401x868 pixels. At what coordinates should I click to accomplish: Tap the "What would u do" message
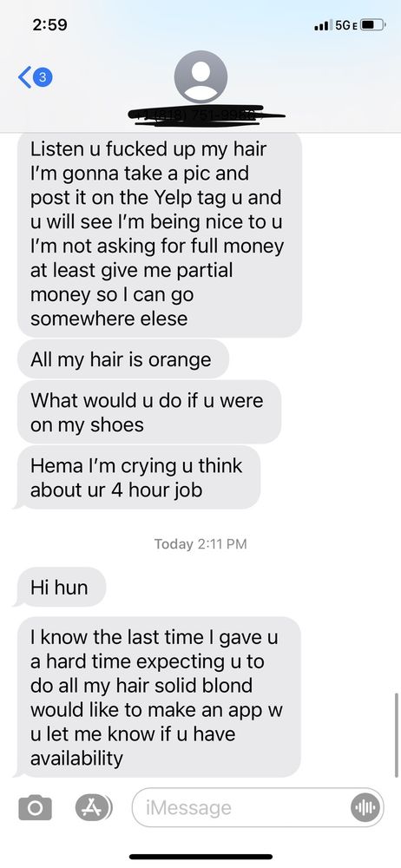tap(149, 411)
